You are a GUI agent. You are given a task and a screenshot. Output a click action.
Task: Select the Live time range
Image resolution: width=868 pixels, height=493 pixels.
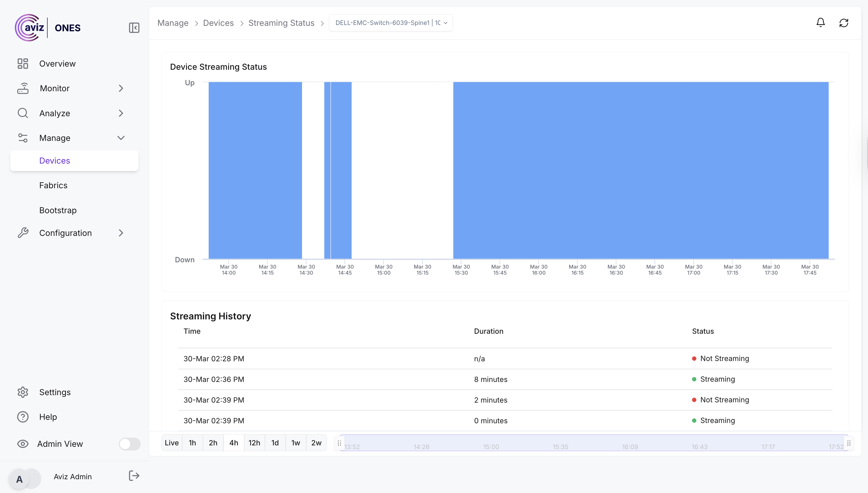point(172,443)
